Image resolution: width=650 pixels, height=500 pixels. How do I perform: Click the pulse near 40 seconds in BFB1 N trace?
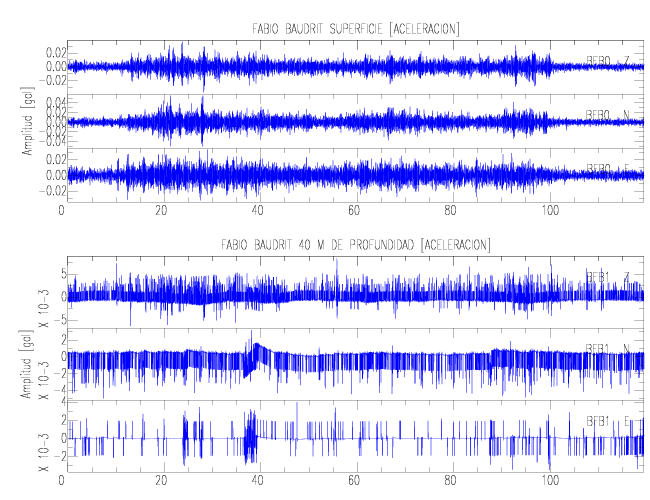(x=256, y=351)
